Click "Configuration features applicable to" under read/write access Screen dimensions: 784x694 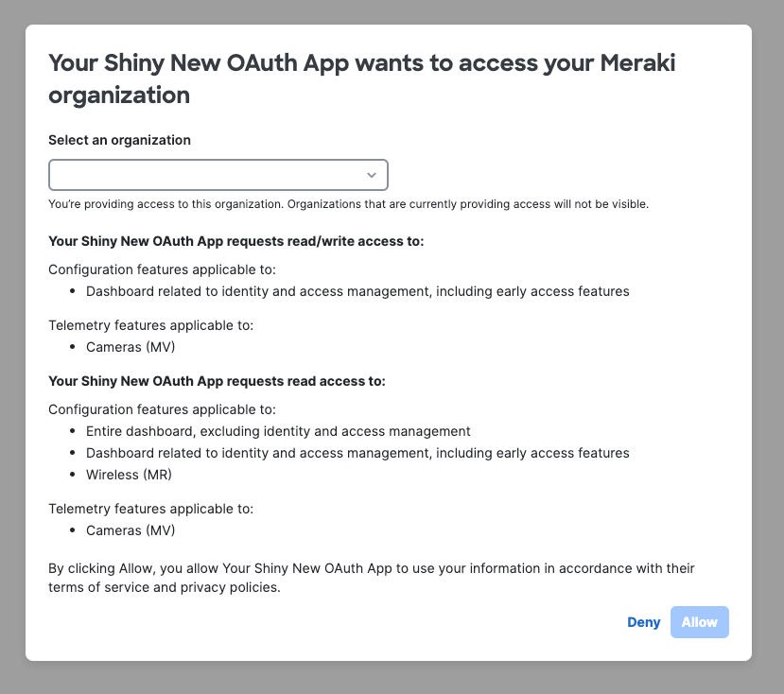tap(162, 269)
